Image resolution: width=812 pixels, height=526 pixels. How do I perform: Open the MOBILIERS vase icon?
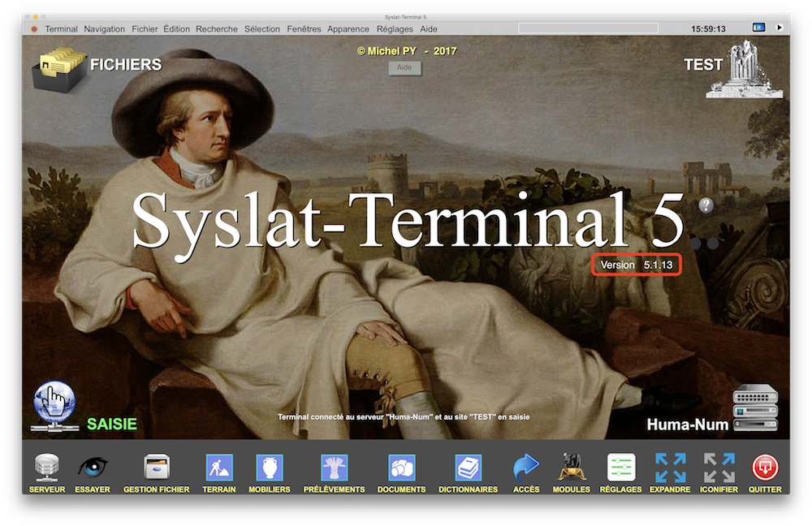coord(270,467)
